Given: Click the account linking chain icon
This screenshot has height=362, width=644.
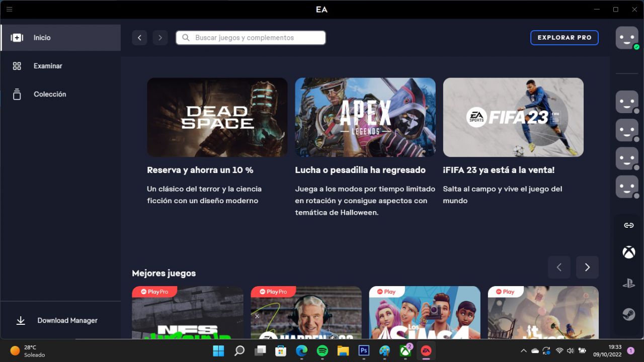Looking at the screenshot, I should (628, 225).
